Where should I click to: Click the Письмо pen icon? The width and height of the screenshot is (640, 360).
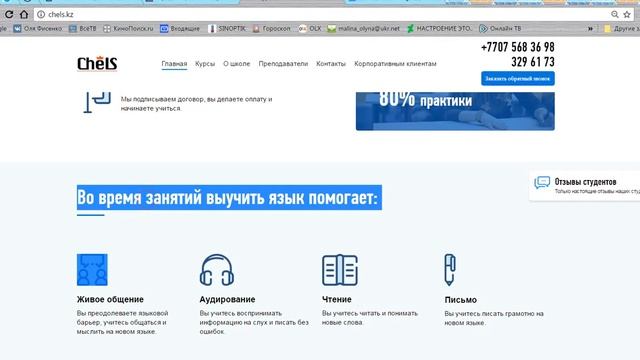[450, 270]
